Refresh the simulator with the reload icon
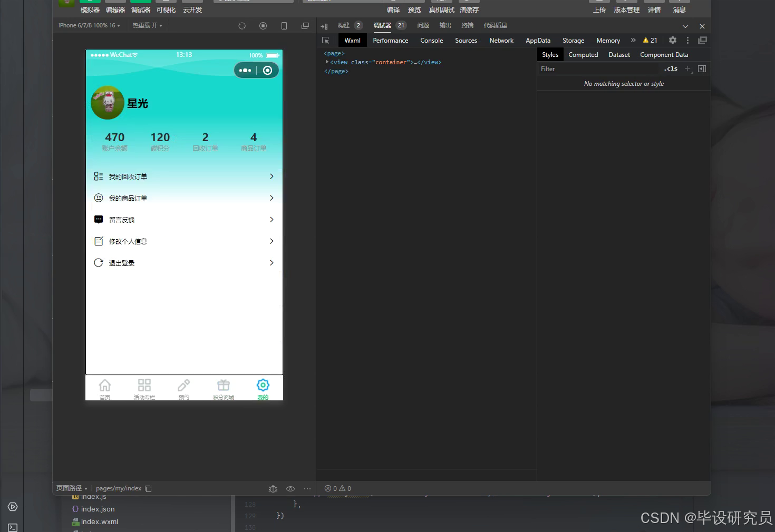The image size is (775, 532). tap(242, 26)
